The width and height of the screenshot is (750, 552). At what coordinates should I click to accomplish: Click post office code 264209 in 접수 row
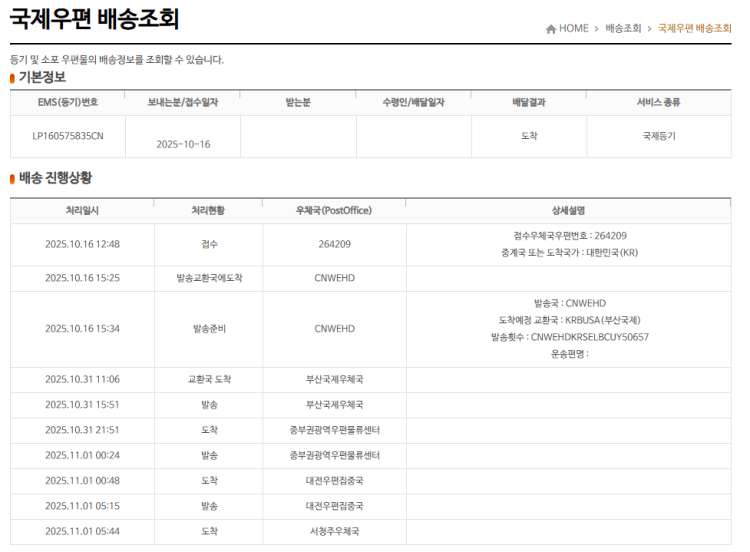pos(334,244)
